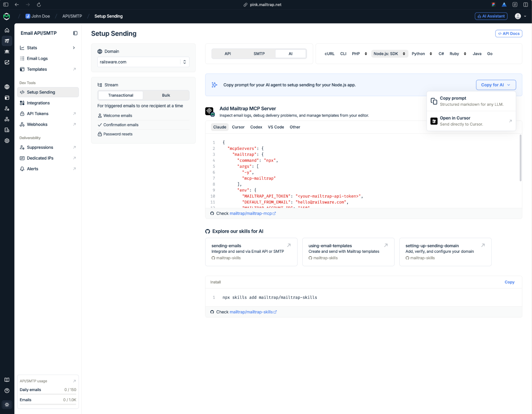Choose Open in Cursor option
This screenshot has height=414, width=532.
coord(471,121)
